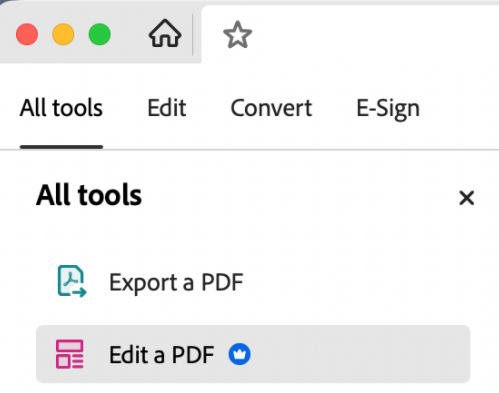The image size is (499, 393).
Task: Click the Export a PDF icon
Action: coord(72,281)
